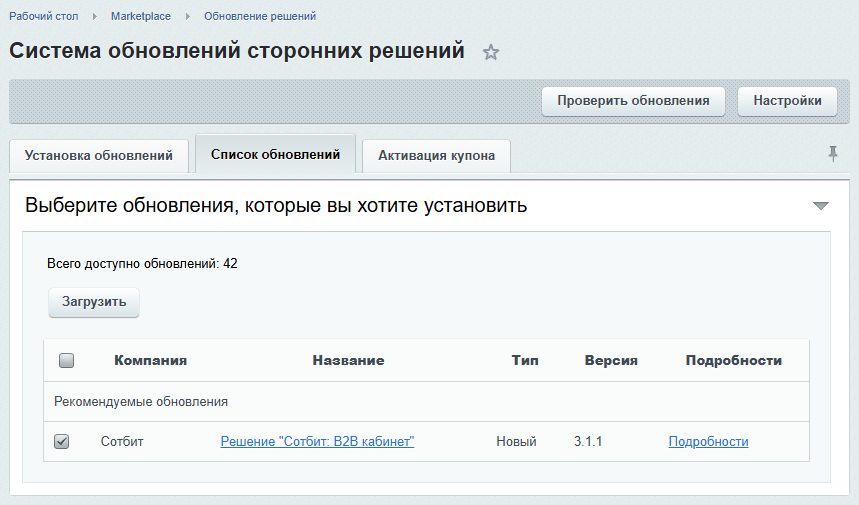859x505 pixels.
Task: Click the Название column header
Action: (x=348, y=360)
